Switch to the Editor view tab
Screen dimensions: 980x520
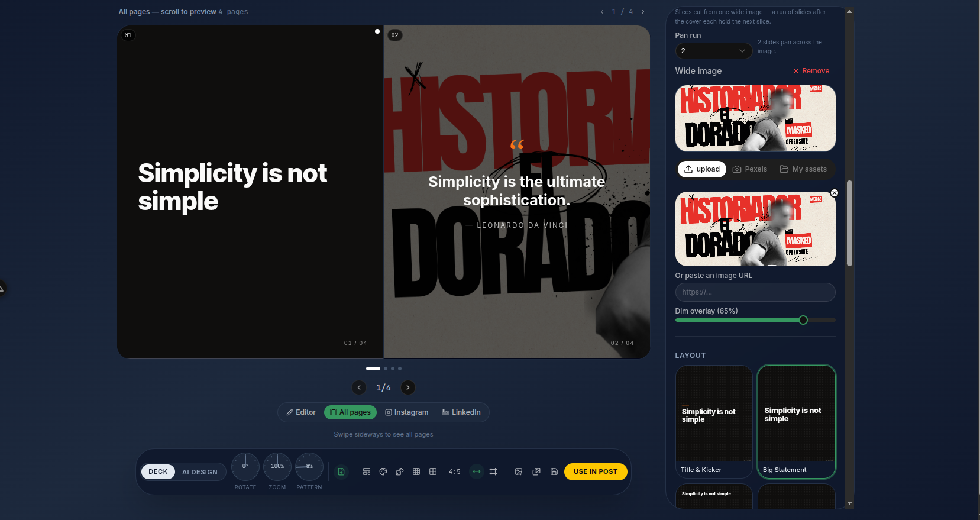pyautogui.click(x=301, y=412)
